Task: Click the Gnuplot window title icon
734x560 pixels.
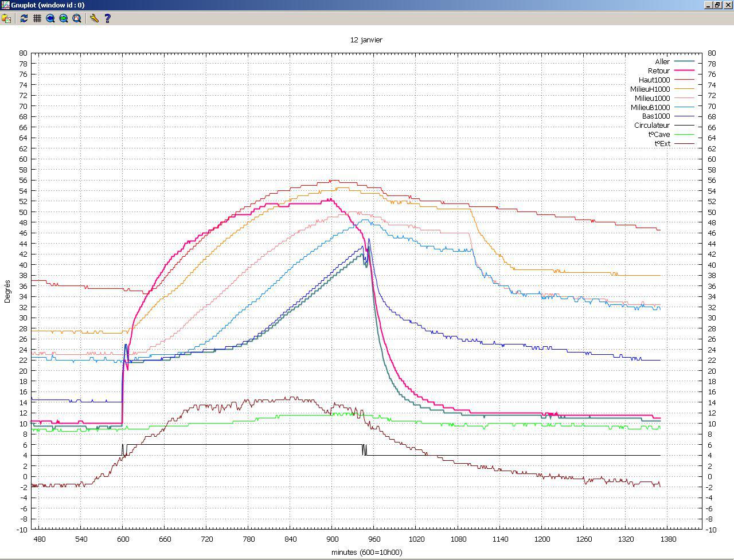Action: click(x=5, y=5)
